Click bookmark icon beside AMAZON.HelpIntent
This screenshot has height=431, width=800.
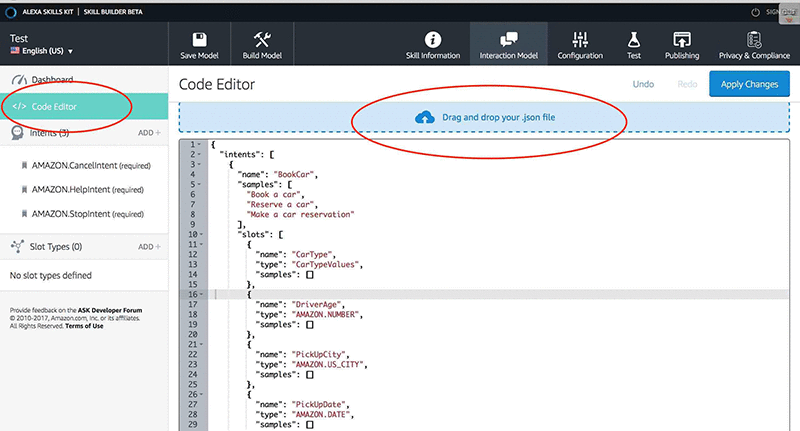(24, 189)
